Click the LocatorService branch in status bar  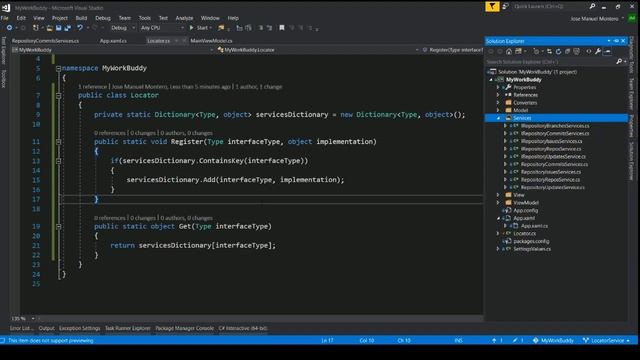[x=606, y=340]
